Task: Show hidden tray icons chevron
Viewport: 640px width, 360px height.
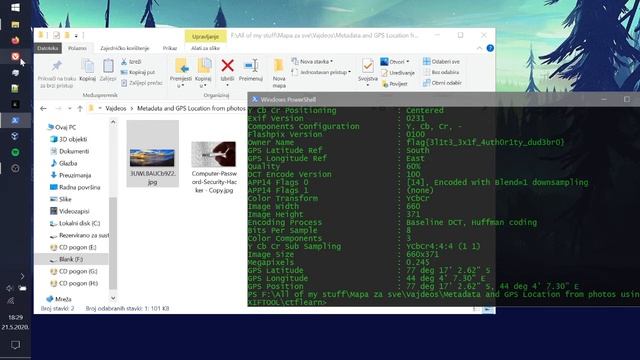Action: click(x=22, y=276)
